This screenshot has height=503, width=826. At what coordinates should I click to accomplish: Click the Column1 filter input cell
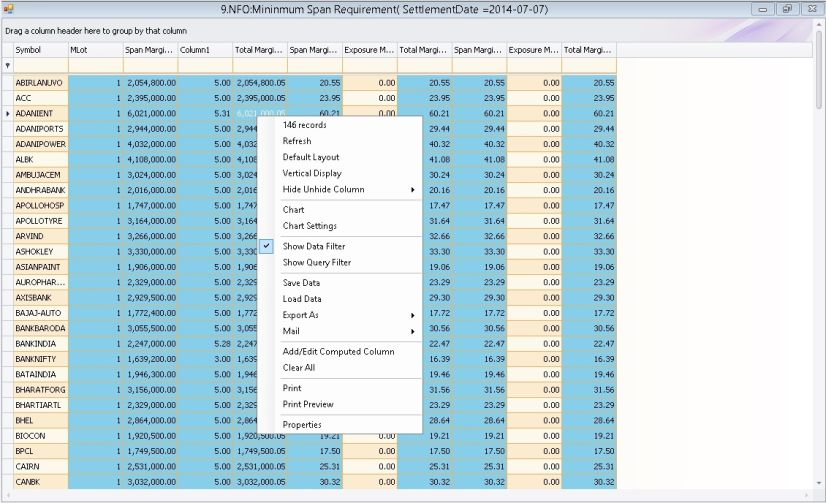tap(205, 66)
